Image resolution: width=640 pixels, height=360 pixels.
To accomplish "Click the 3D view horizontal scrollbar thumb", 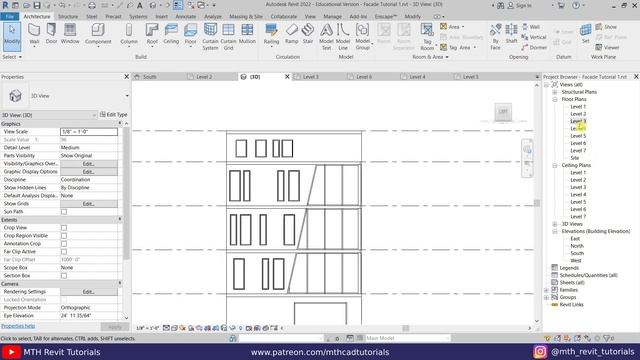I will tap(406, 328).
